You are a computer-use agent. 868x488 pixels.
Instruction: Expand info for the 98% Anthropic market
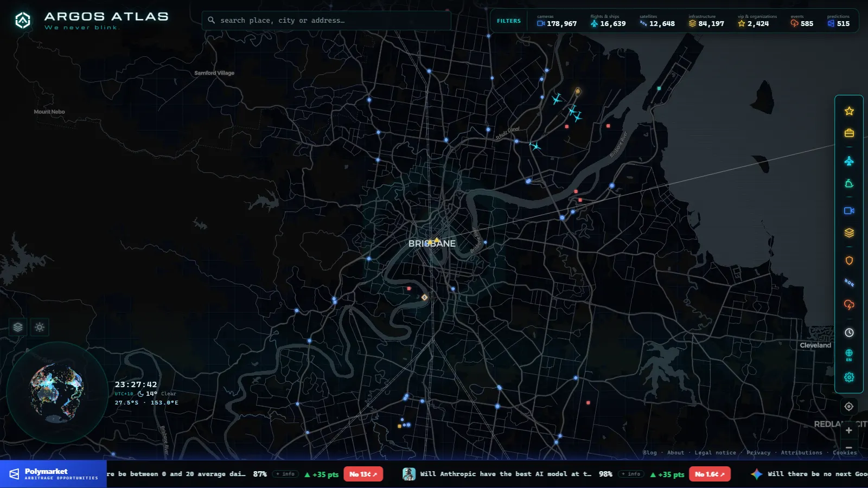(631, 474)
